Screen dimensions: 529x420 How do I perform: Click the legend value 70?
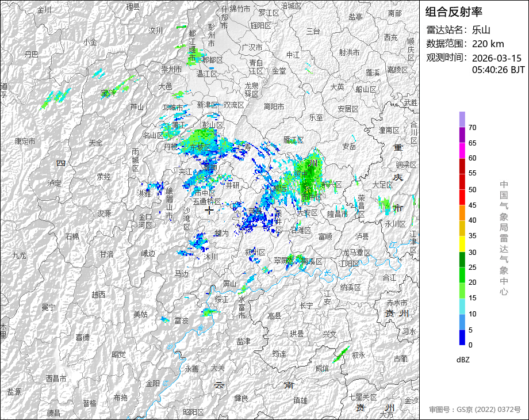coord(472,128)
